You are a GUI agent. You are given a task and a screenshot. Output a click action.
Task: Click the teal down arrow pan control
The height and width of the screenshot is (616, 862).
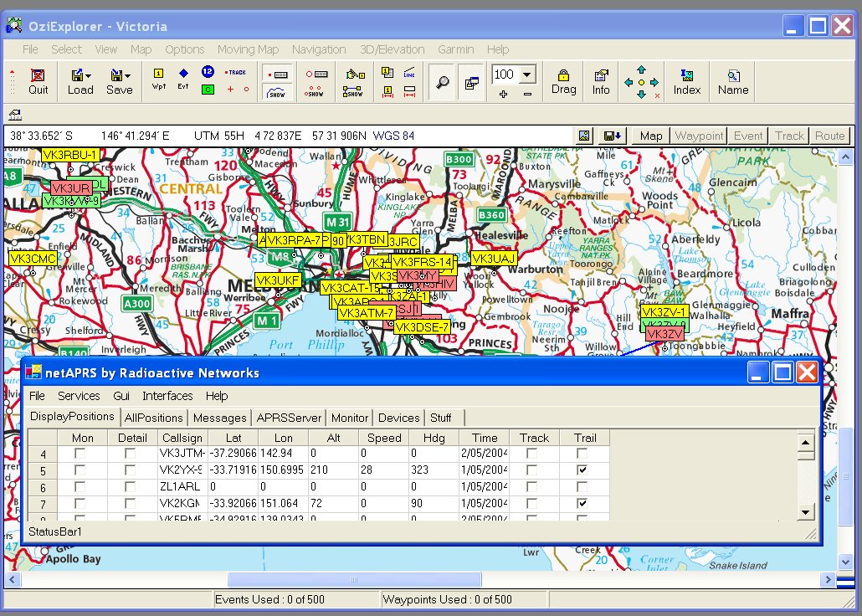point(642,95)
